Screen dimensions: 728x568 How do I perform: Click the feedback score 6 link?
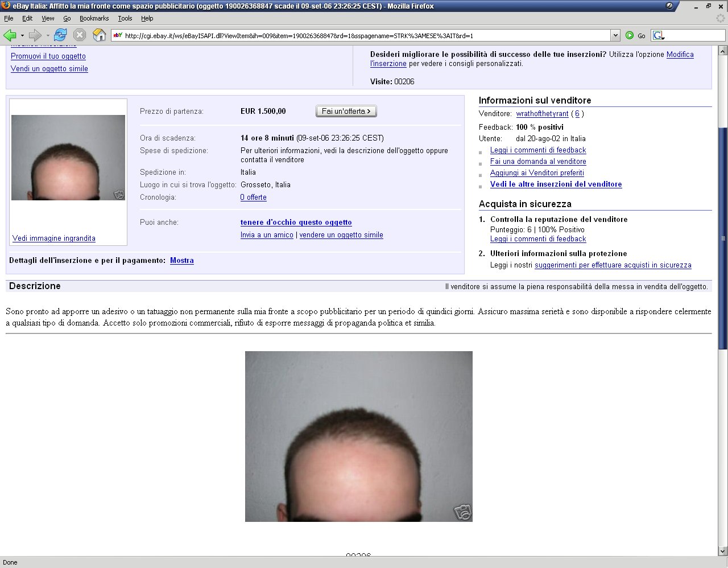[577, 113]
